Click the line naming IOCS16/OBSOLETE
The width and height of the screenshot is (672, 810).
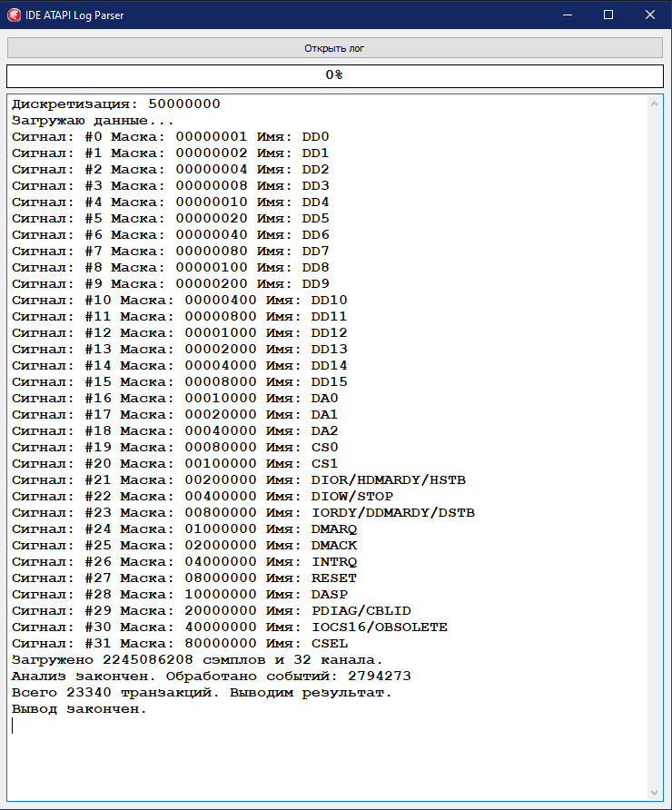pyautogui.click(x=230, y=627)
